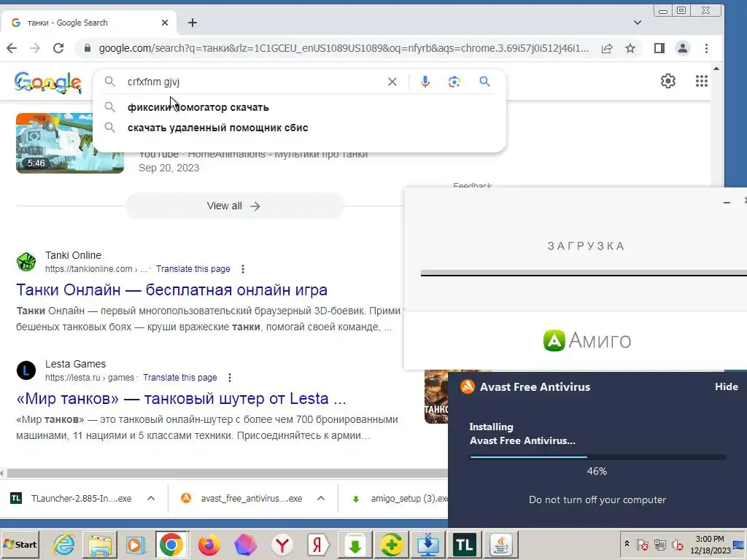
Task: Open Google quick settings gear
Action: pyautogui.click(x=668, y=82)
